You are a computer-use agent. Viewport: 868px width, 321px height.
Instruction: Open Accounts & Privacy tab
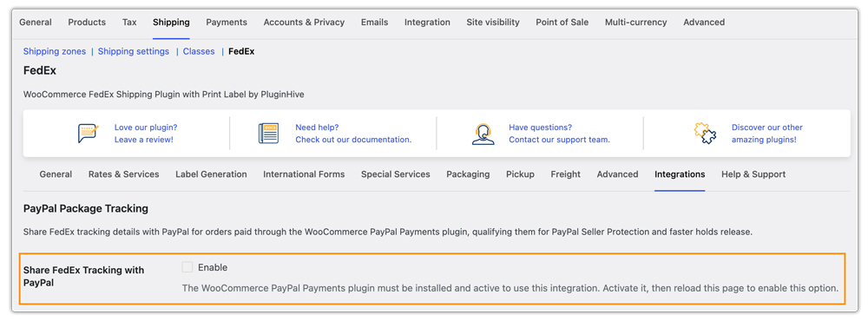click(x=304, y=23)
